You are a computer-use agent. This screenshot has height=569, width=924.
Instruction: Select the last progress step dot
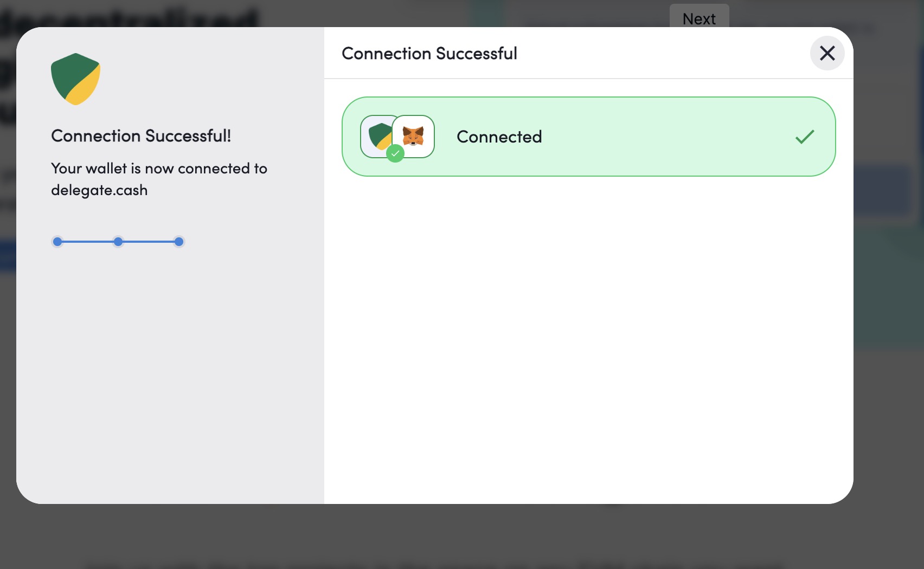(179, 242)
